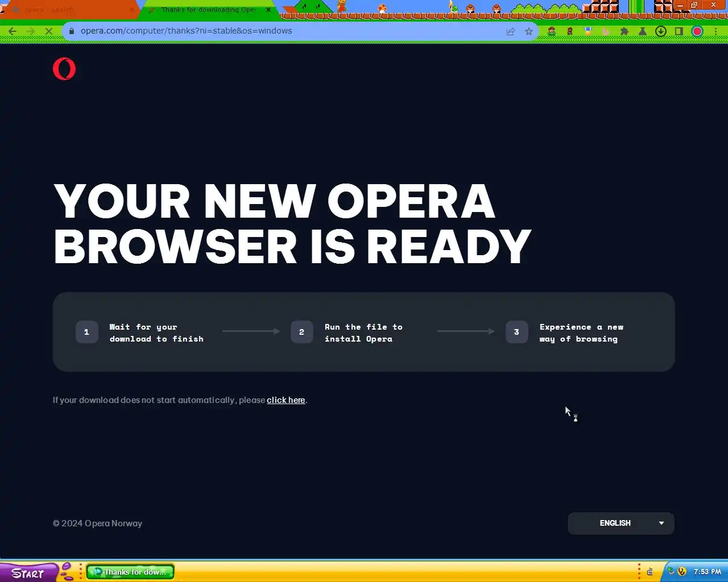The width and height of the screenshot is (728, 582).
Task: Click the lab flask icon in toolbar
Action: pyautogui.click(x=643, y=31)
